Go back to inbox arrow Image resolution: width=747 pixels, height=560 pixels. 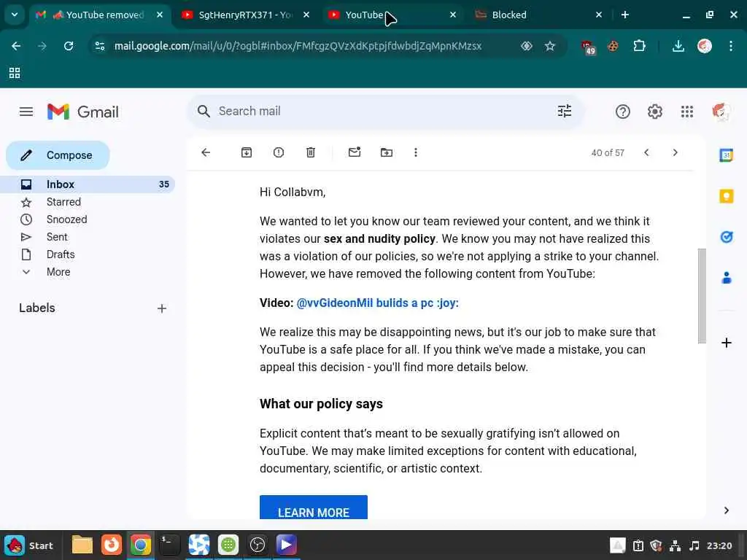pos(206,152)
